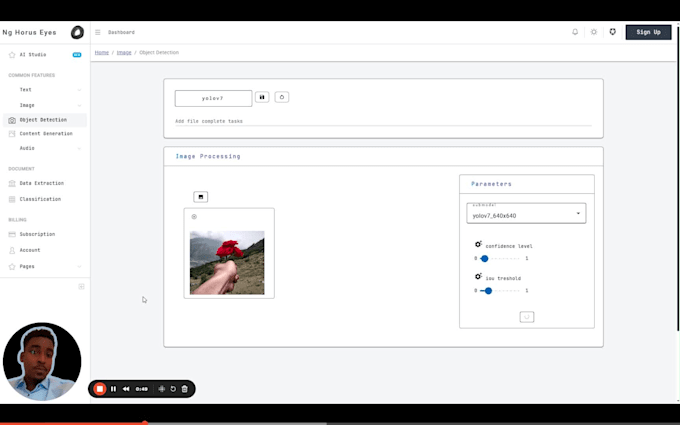Open Content Generation page
This screenshot has height=425, width=680.
click(x=45, y=134)
